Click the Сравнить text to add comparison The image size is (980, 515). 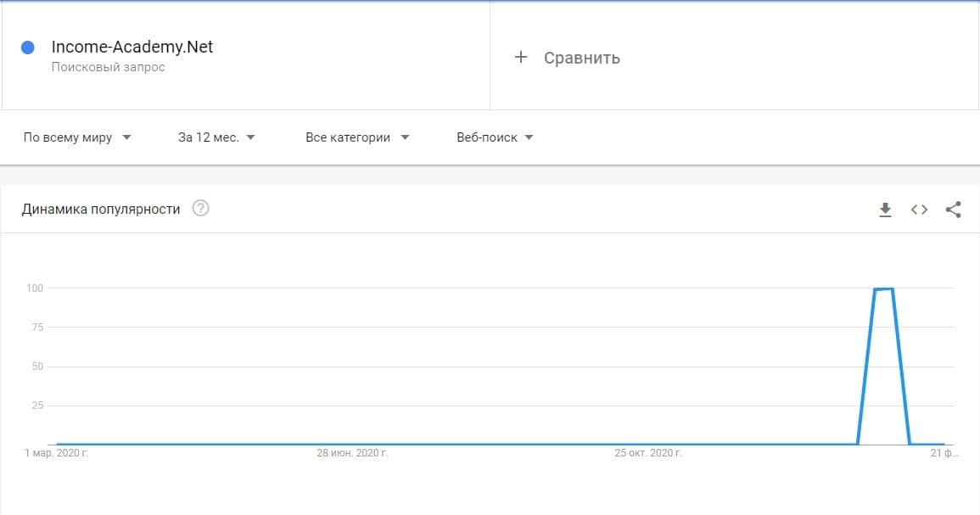pyautogui.click(x=582, y=58)
